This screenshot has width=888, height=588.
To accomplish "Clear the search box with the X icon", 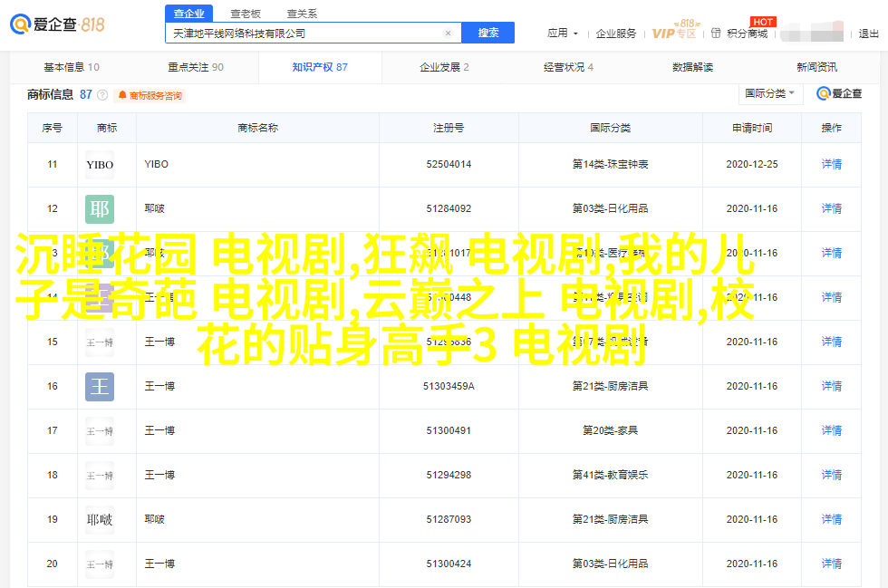I will 448,33.
